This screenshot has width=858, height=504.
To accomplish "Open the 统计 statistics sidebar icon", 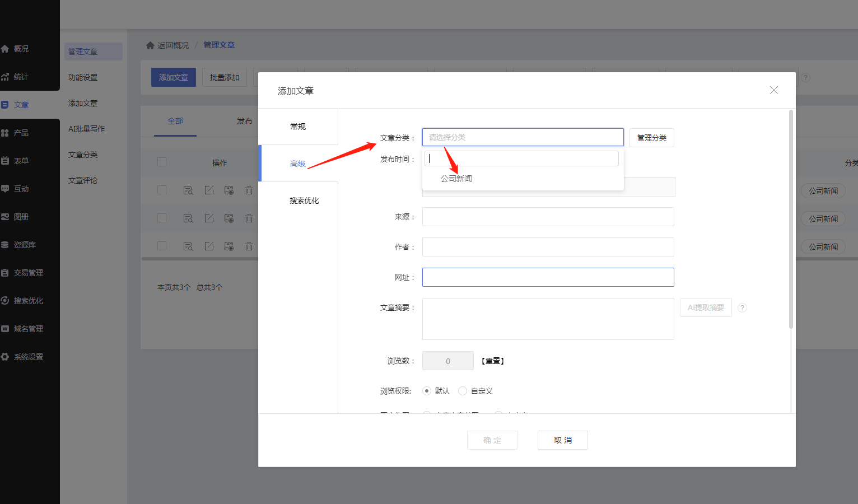I will (5, 77).
